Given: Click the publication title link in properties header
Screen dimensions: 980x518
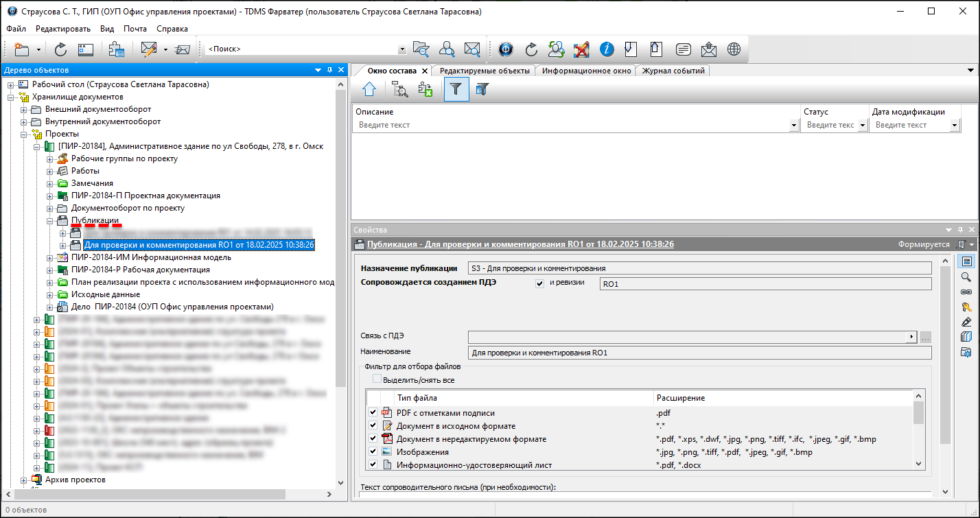Looking at the screenshot, I should click(520, 244).
